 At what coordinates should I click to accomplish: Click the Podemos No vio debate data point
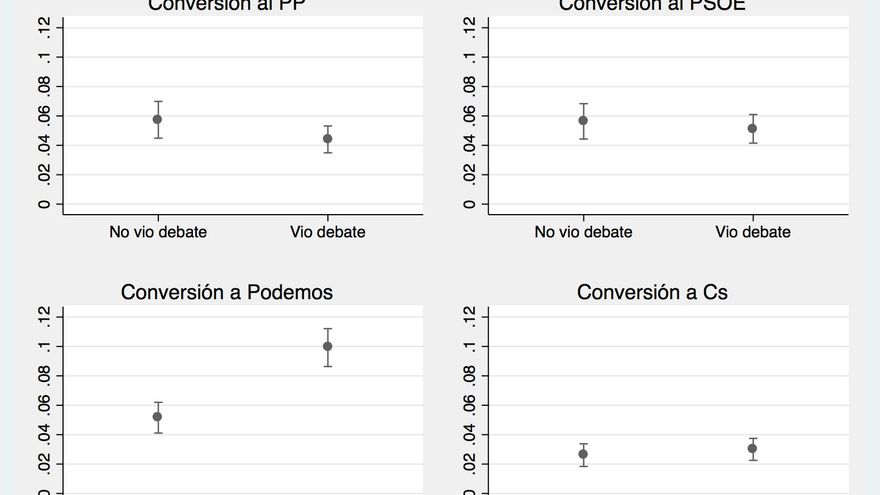158,417
